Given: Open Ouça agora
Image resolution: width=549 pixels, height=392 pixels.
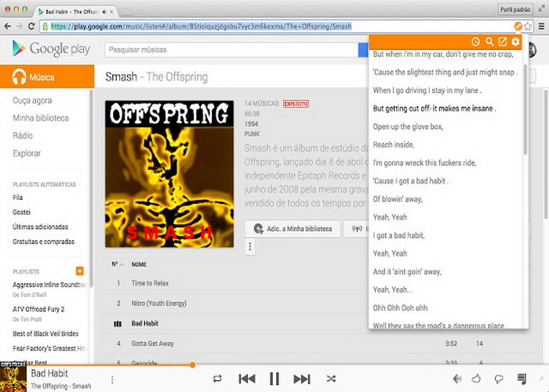Looking at the screenshot, I should click(32, 101).
